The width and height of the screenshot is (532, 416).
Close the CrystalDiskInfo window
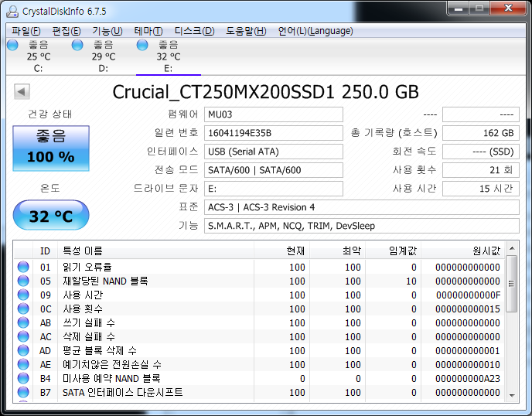pyautogui.click(x=508, y=9)
